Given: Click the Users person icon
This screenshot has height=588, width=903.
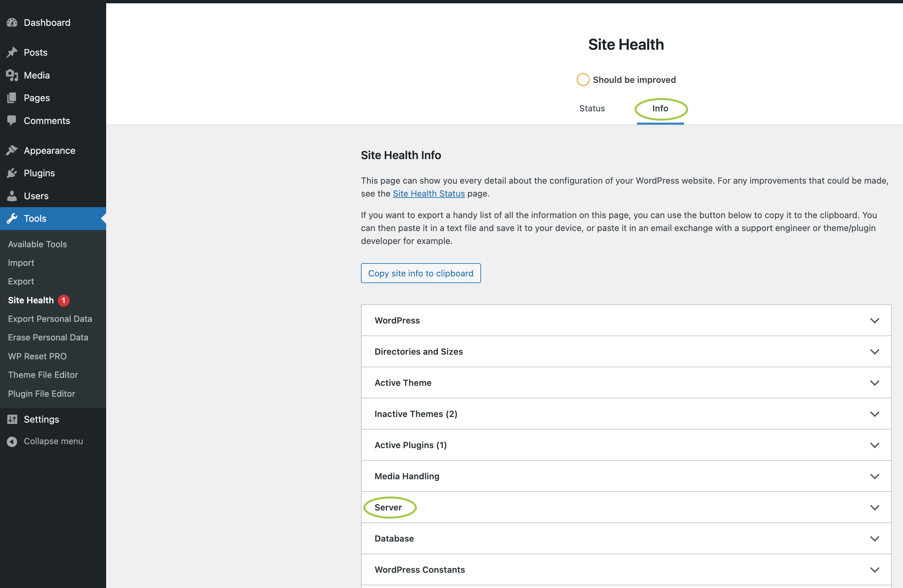Looking at the screenshot, I should 12,196.
